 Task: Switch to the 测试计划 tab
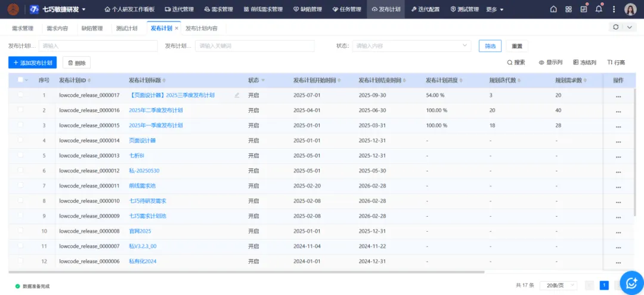coord(126,28)
